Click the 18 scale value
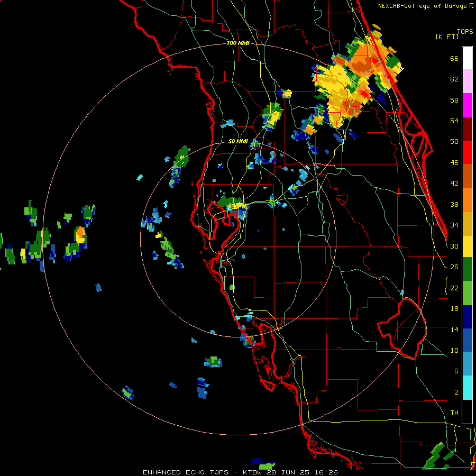 point(454,309)
